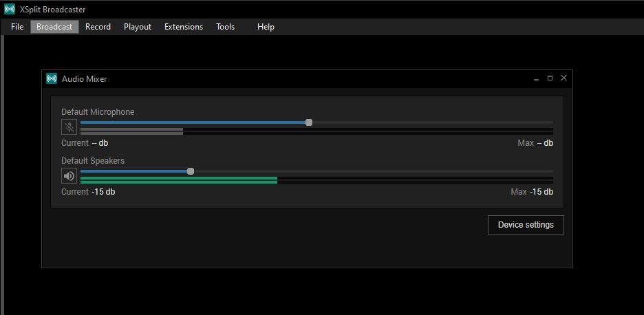Viewport: 644px width, 315px height.
Task: Open the Broadcast menu
Action: coord(54,27)
